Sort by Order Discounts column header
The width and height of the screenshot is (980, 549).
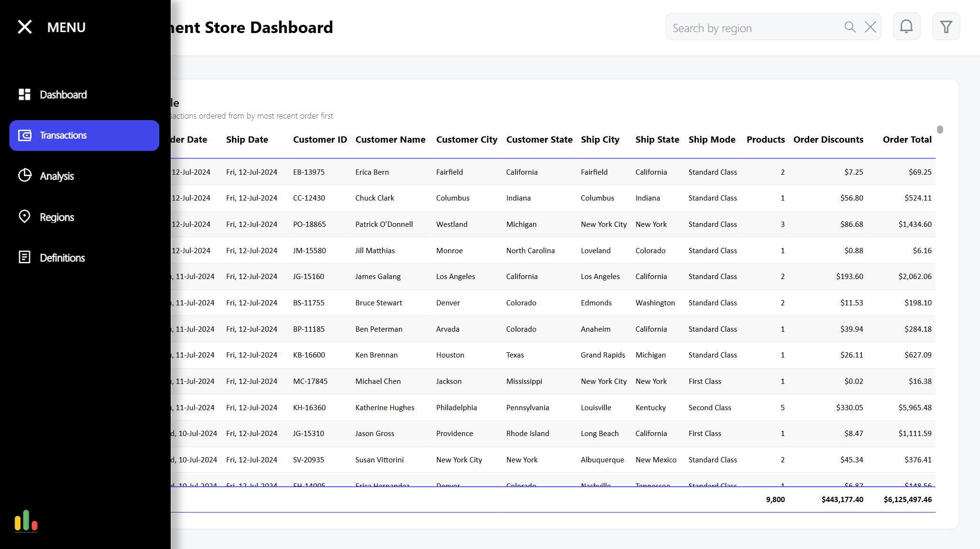coord(828,140)
